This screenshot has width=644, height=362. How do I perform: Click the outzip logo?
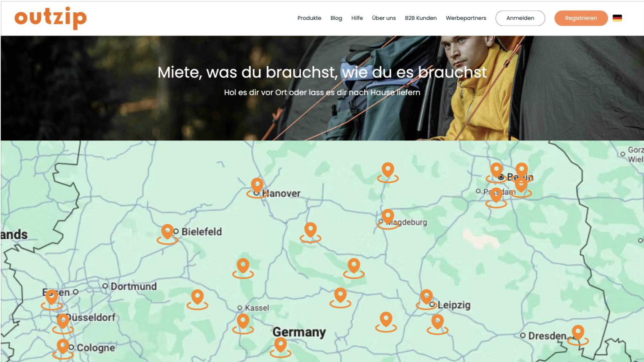[50, 18]
